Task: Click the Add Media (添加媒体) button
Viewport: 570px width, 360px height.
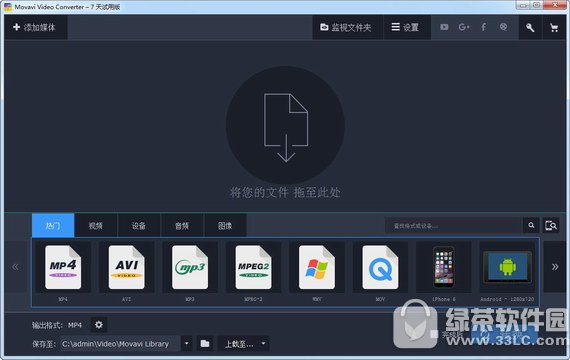Action: (36, 27)
